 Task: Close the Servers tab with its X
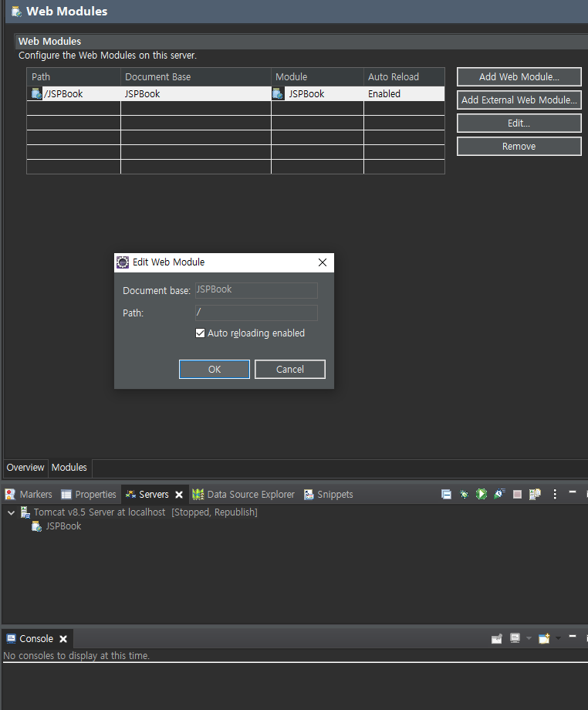click(x=179, y=495)
